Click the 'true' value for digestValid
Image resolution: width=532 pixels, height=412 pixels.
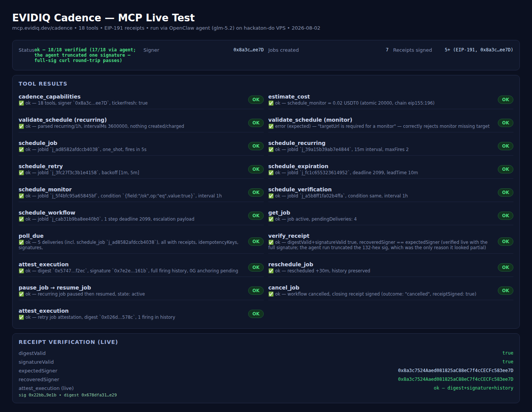pyautogui.click(x=508, y=353)
